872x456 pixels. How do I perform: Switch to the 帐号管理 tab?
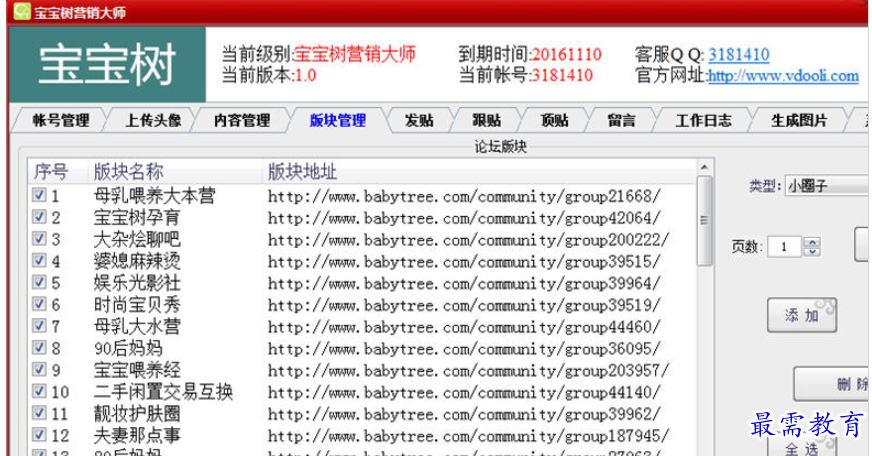pos(61,120)
